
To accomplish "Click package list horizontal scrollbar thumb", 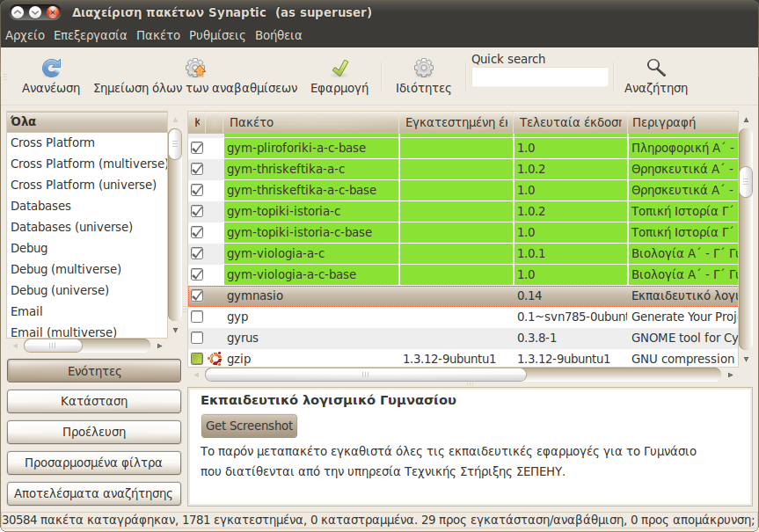I will [366, 375].
